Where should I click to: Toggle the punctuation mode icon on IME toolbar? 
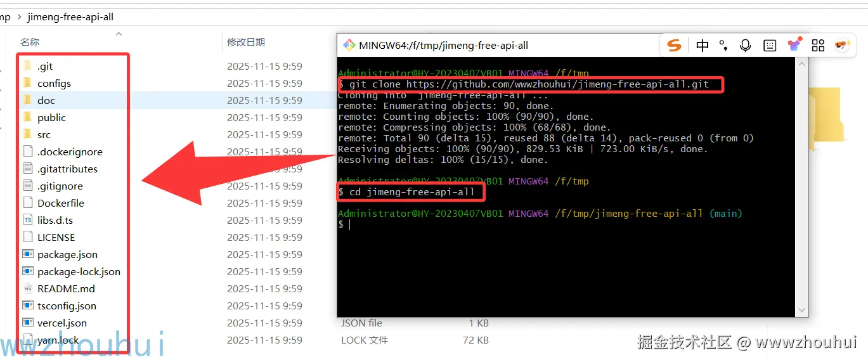[x=723, y=45]
